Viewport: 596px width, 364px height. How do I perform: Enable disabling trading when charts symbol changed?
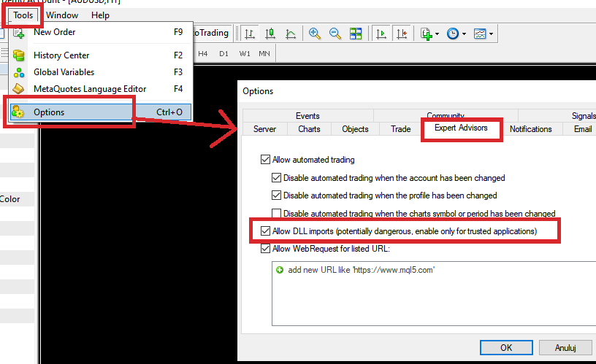pyautogui.click(x=277, y=214)
